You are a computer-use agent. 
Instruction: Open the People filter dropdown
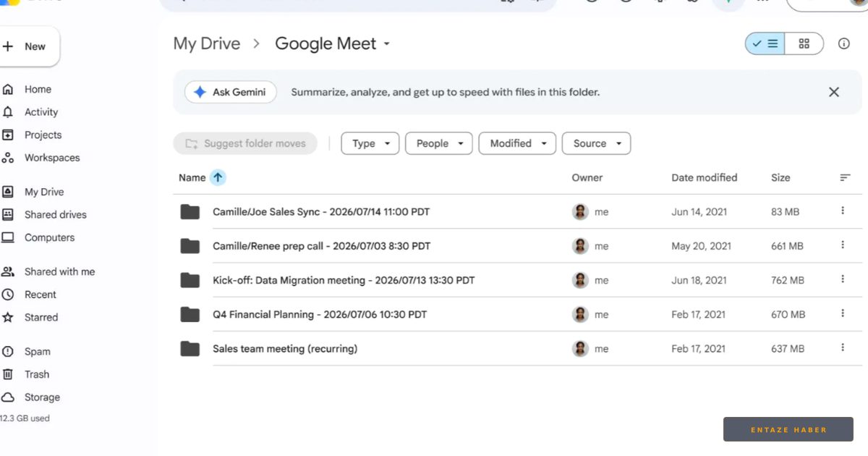tap(439, 143)
